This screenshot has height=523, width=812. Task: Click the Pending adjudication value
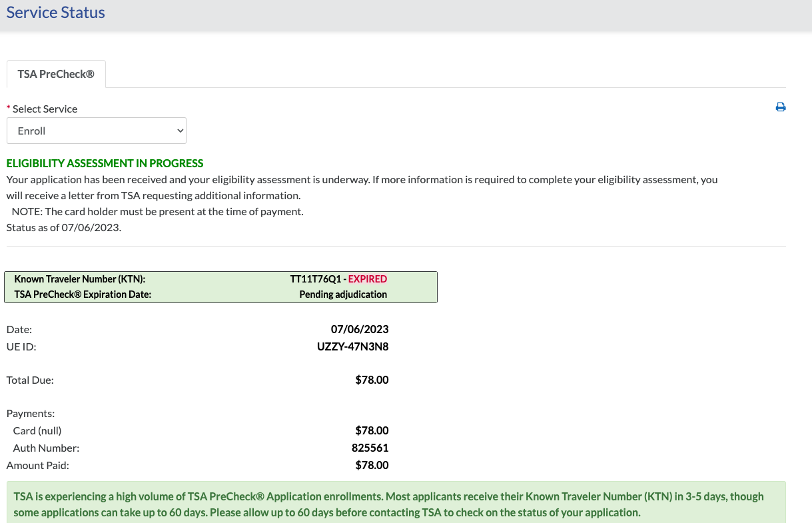click(x=343, y=294)
